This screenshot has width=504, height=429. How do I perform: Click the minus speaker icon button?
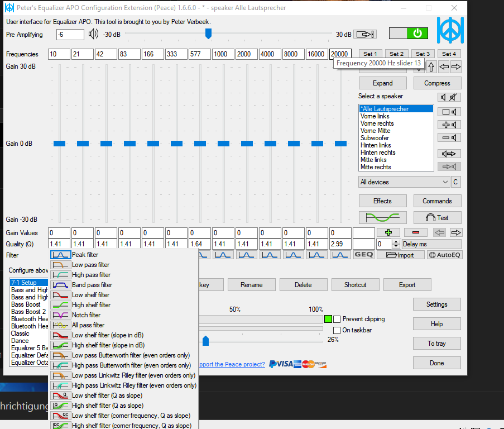(x=449, y=137)
